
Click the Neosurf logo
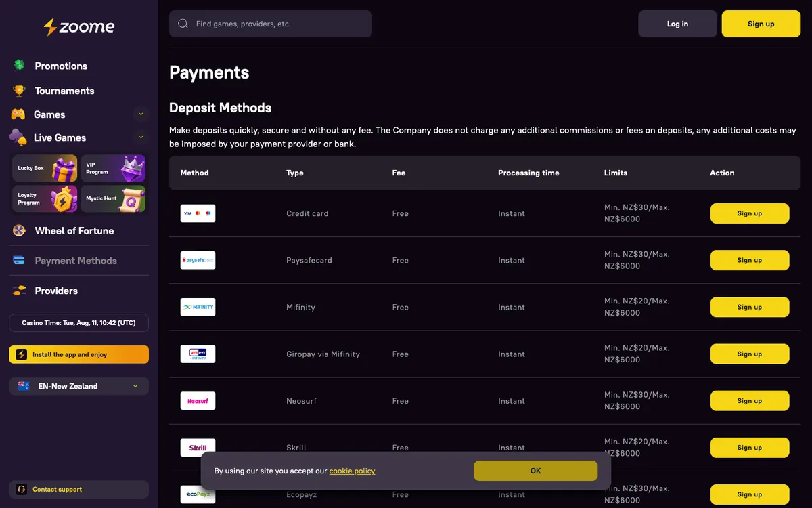pos(198,400)
